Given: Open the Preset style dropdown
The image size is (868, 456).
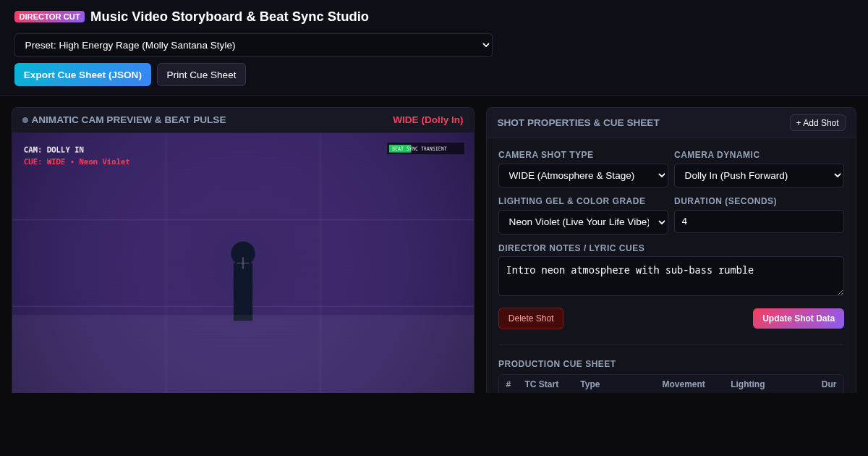Looking at the screenshot, I should point(253,45).
